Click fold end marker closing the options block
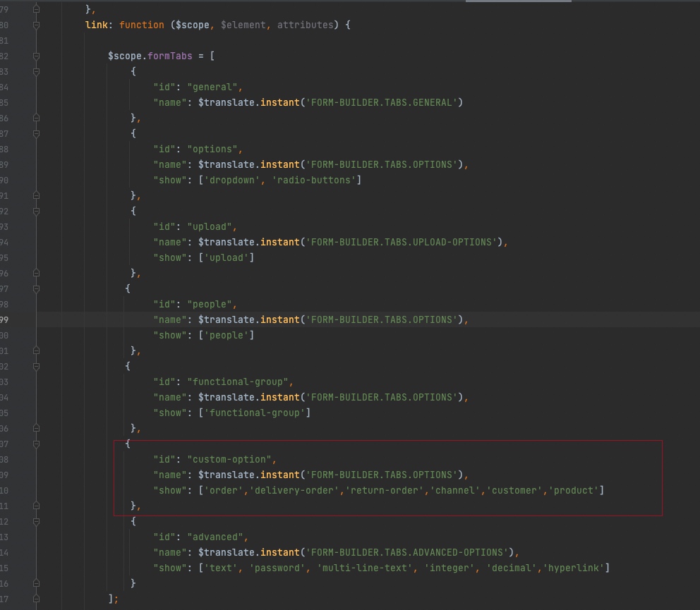 coord(36,195)
